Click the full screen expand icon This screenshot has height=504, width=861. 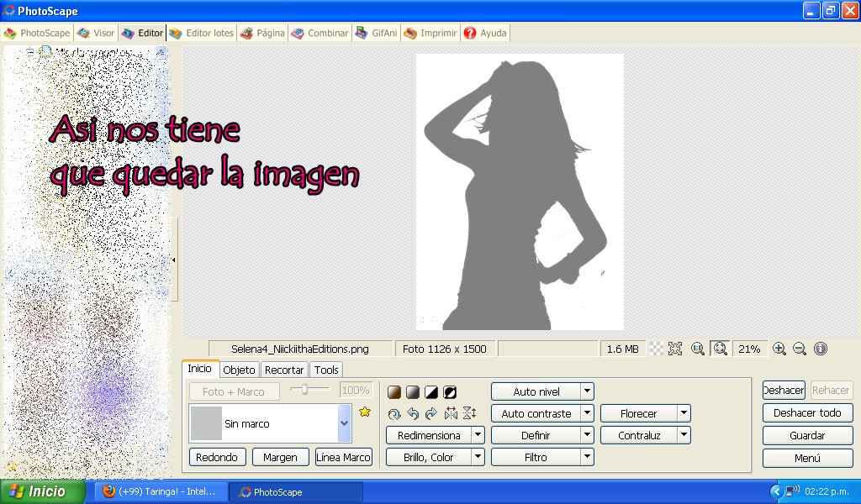[675, 349]
